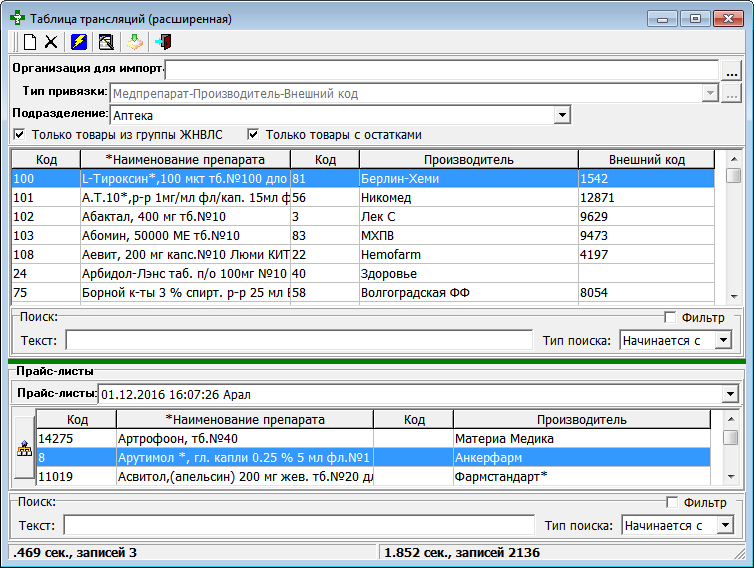Click the link icon beside price list table
The width and height of the screenshot is (754, 568).
point(22,448)
